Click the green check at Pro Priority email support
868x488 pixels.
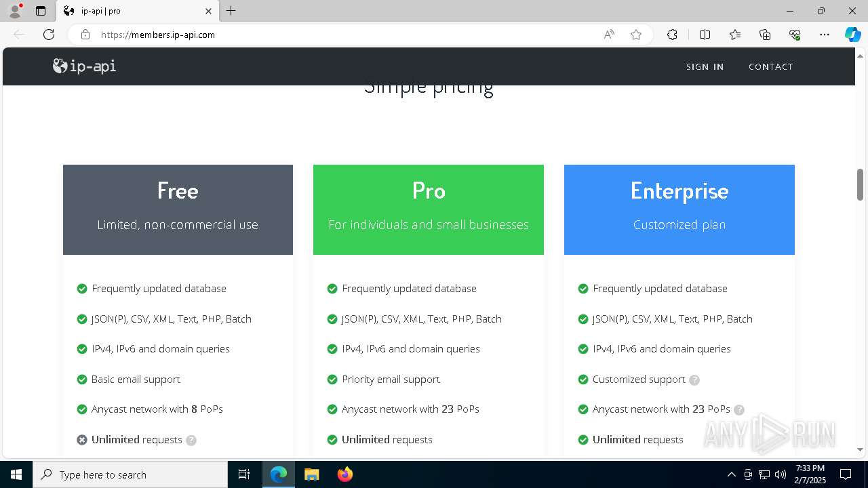coord(332,380)
